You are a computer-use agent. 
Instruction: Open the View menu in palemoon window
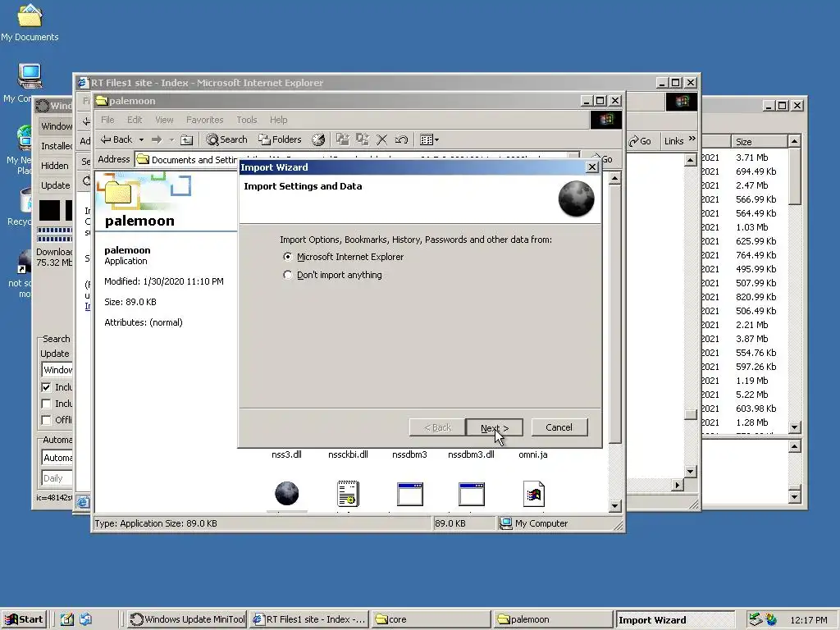[x=164, y=120]
